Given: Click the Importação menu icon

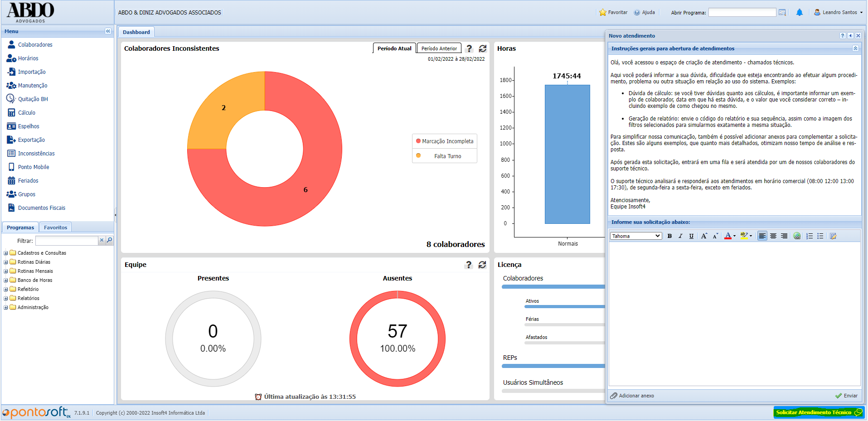Looking at the screenshot, I should tap(11, 72).
